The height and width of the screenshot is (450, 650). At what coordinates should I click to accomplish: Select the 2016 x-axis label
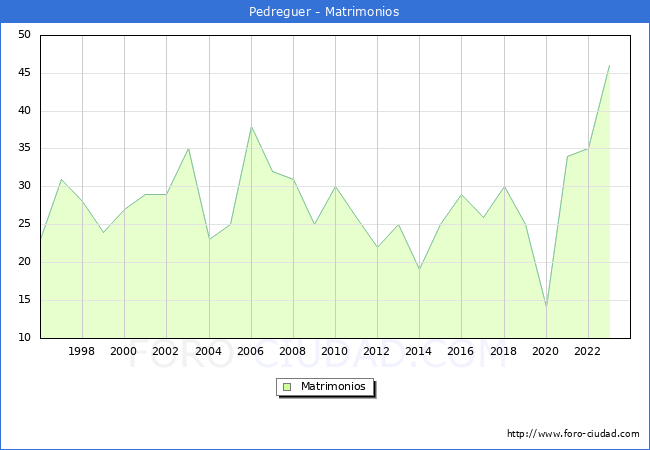tap(461, 351)
